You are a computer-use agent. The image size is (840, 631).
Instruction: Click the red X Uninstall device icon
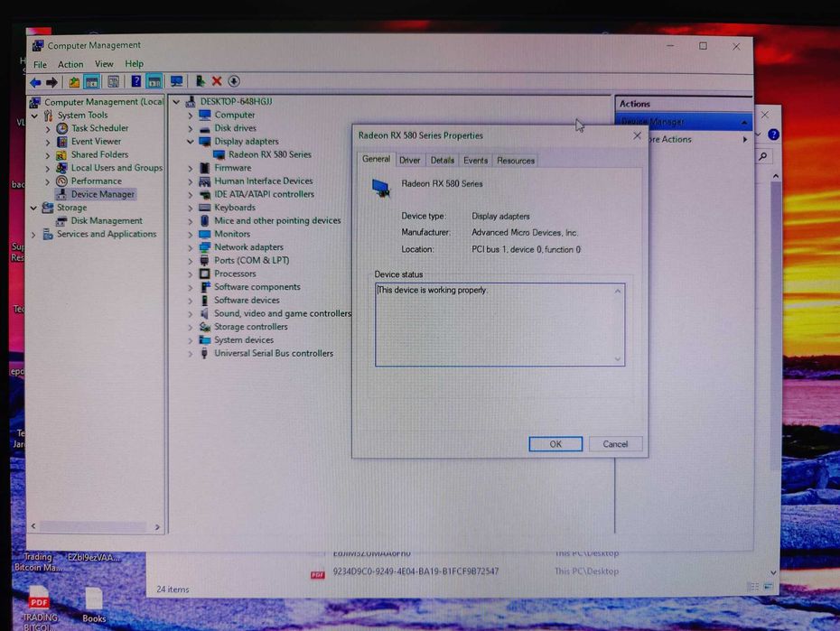pyautogui.click(x=217, y=81)
